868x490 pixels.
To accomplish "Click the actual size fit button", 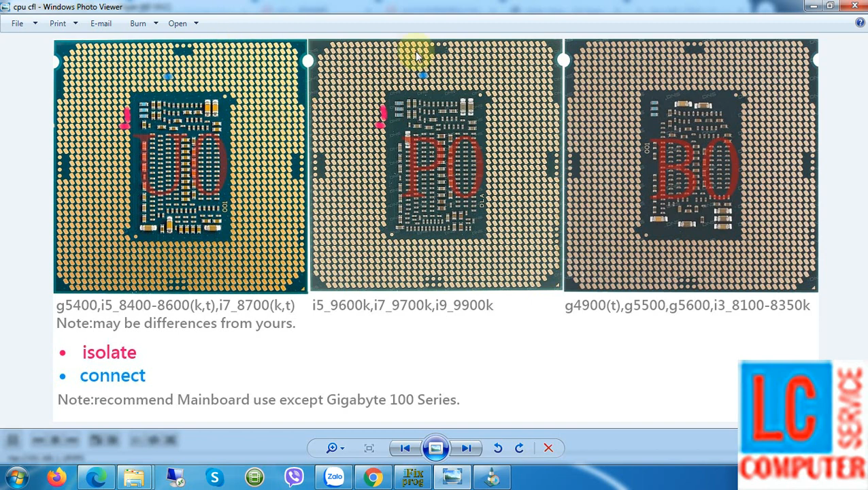I will click(x=369, y=448).
